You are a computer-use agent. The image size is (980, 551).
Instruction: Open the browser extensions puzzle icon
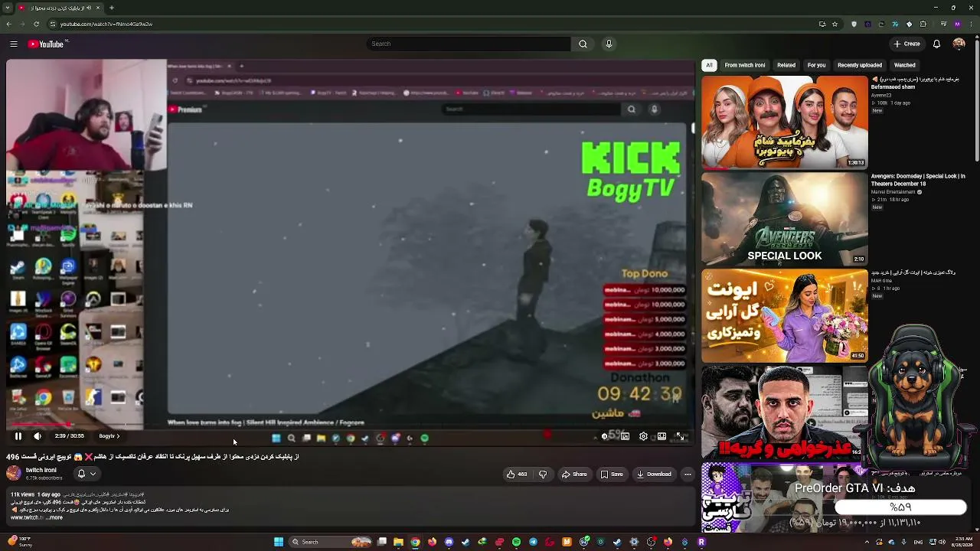click(923, 24)
